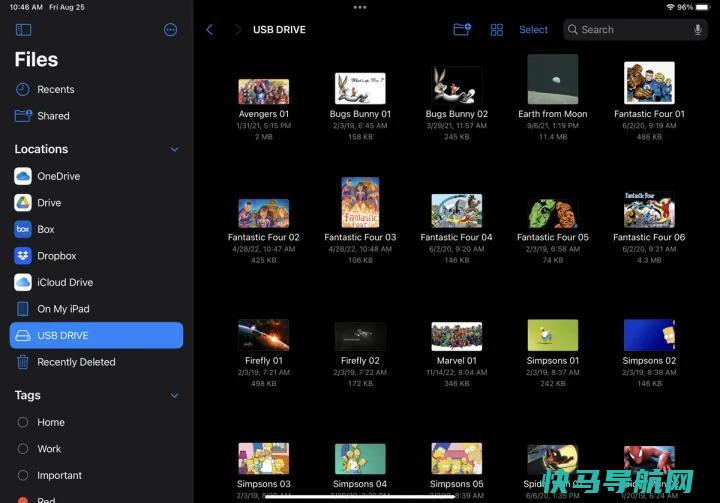This screenshot has width=720, height=503.
Task: Open Avengers 01 image
Action: 264,91
